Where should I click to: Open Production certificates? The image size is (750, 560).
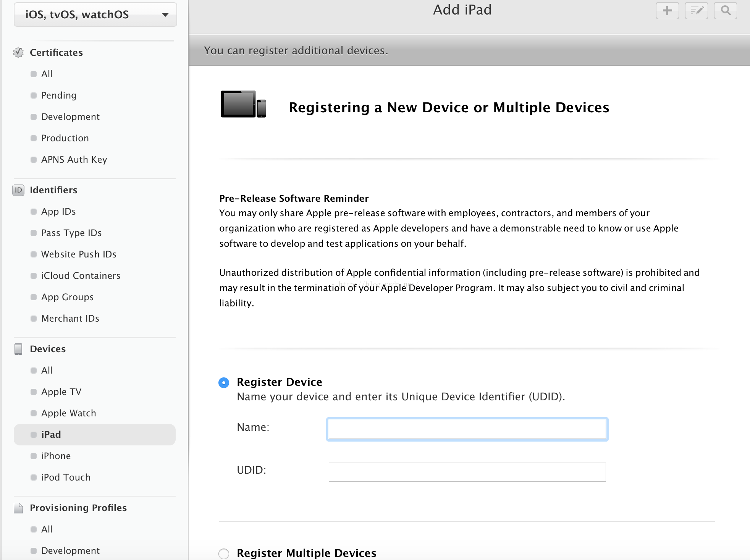(x=65, y=138)
